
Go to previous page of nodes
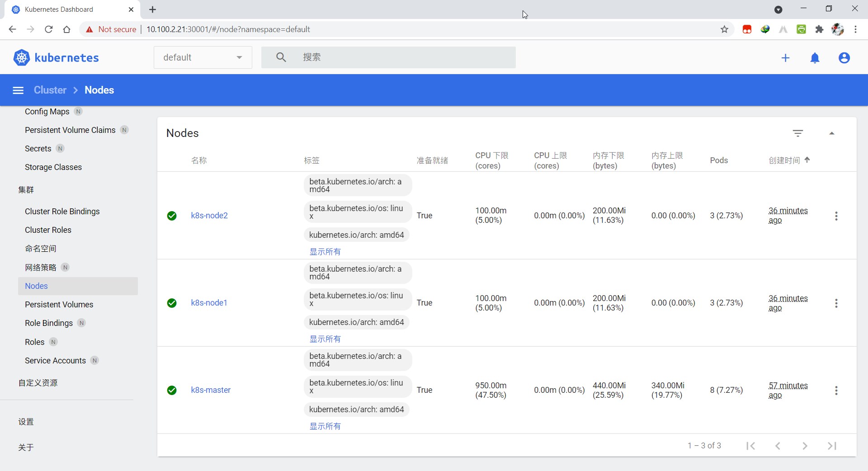click(x=778, y=446)
